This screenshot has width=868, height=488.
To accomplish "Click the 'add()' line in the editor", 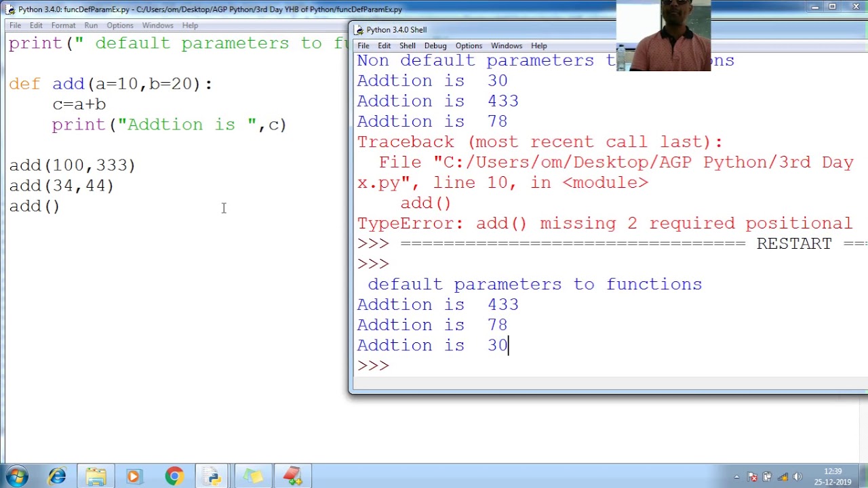I will pyautogui.click(x=35, y=206).
